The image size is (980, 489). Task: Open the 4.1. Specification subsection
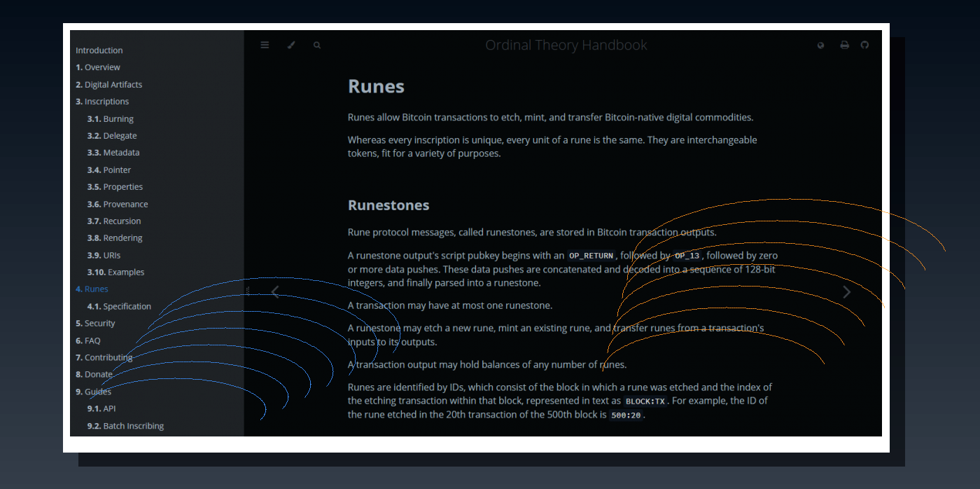pyautogui.click(x=119, y=306)
